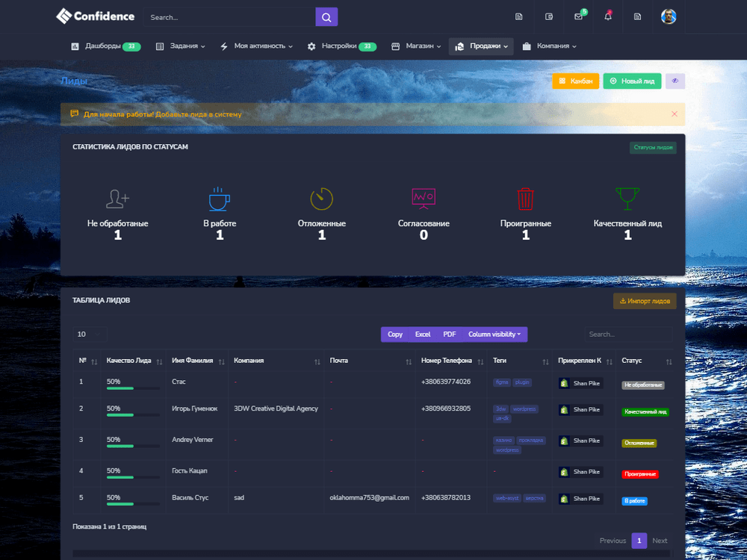The width and height of the screenshot is (747, 560).
Task: Click the Новый лид button
Action: (632, 81)
